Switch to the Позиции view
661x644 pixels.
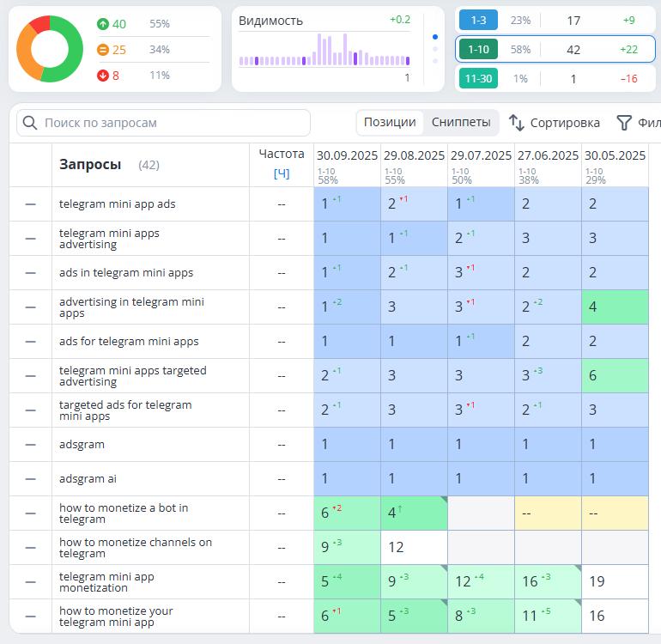click(x=390, y=122)
